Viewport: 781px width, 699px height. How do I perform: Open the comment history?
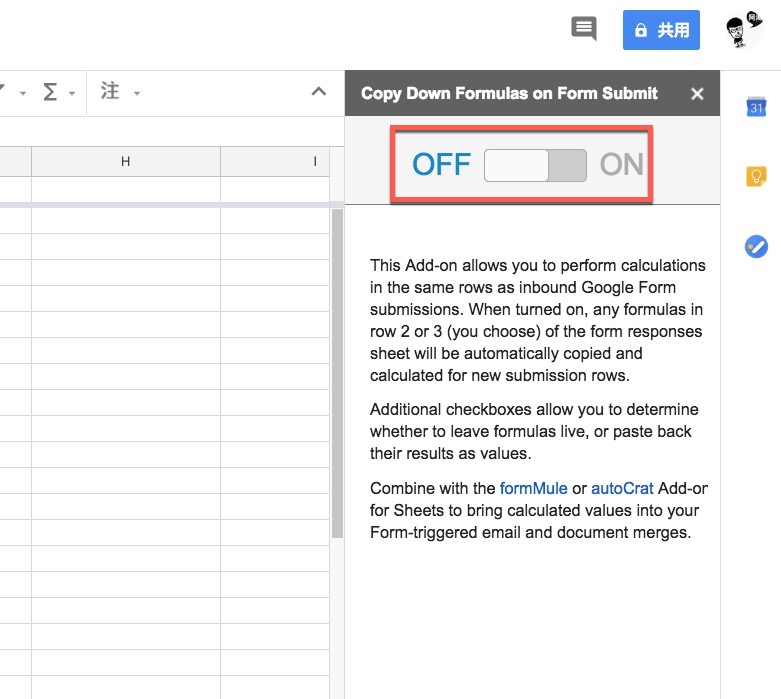click(x=584, y=29)
